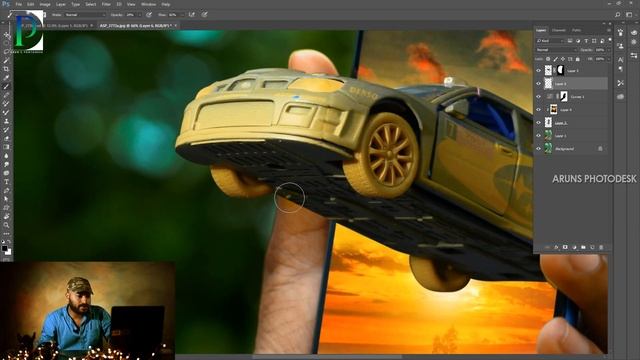The height and width of the screenshot is (360, 640).
Task: Select the Lasso tool
Action: 6,52
